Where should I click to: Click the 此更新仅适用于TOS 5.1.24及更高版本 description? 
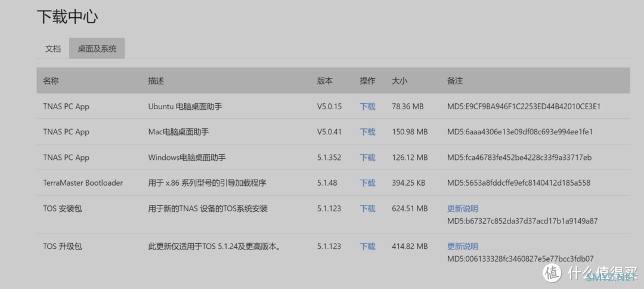pos(214,247)
